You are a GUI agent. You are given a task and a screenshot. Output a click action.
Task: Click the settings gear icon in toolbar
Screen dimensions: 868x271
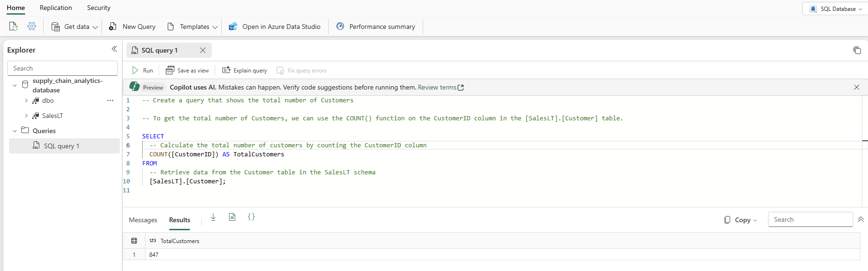(x=32, y=27)
